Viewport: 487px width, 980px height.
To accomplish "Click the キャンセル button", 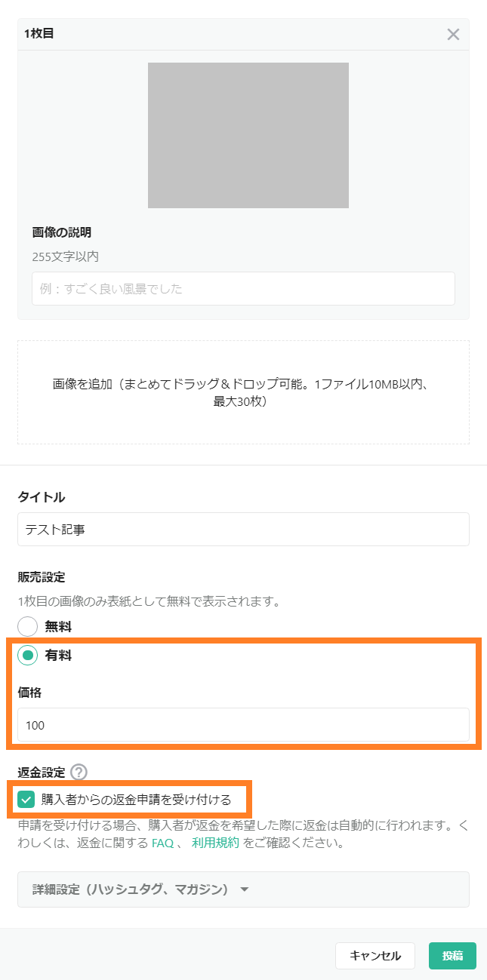I will [x=375, y=955].
